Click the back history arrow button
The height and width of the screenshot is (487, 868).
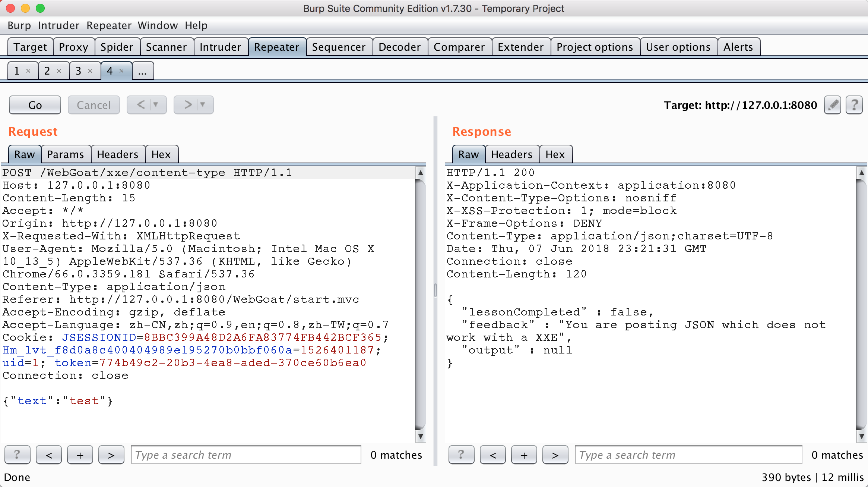[140, 105]
